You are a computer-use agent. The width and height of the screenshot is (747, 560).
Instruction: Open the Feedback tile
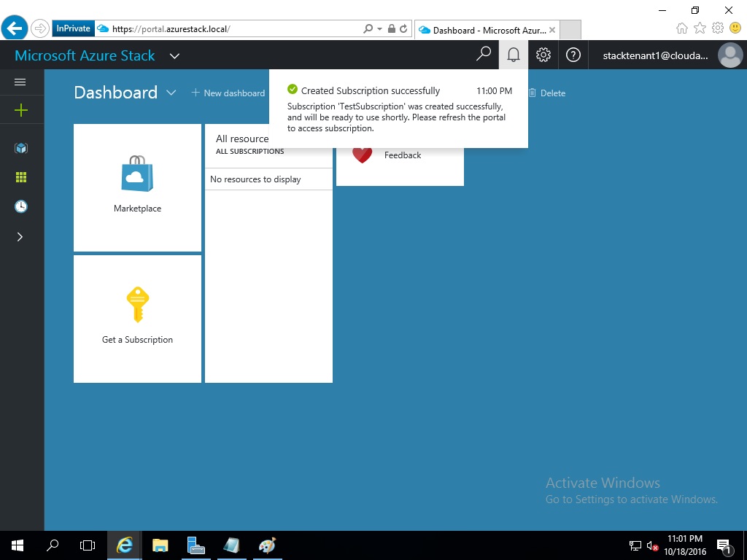coord(400,166)
